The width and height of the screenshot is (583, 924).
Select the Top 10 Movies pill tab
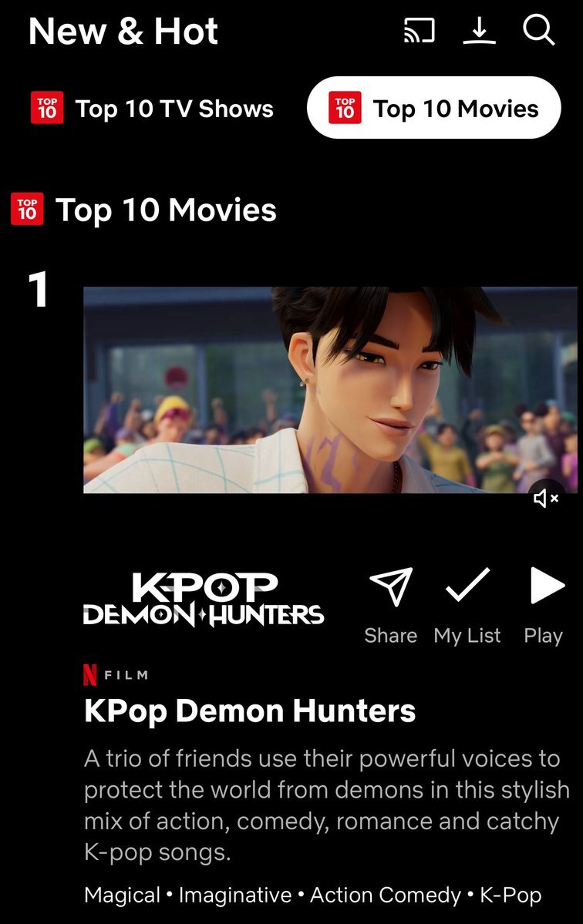tap(434, 108)
